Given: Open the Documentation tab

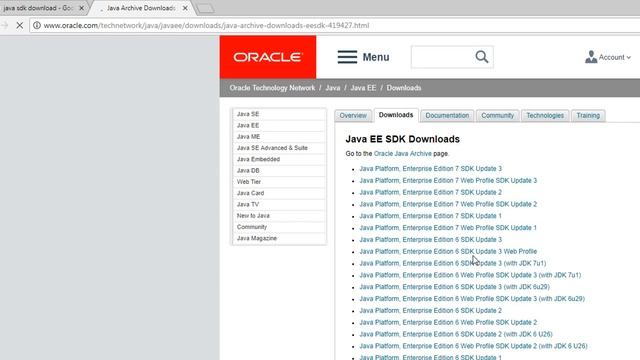Looking at the screenshot, I should pyautogui.click(x=447, y=116).
